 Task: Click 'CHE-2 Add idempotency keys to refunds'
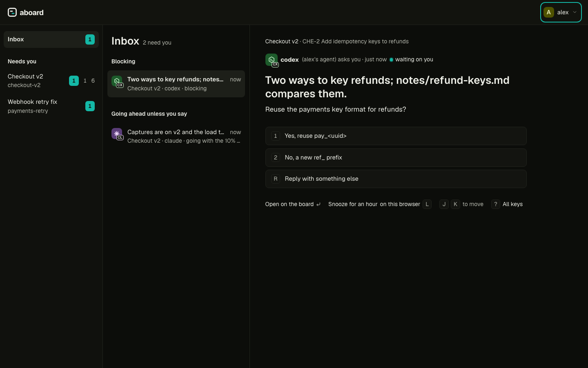(355, 41)
